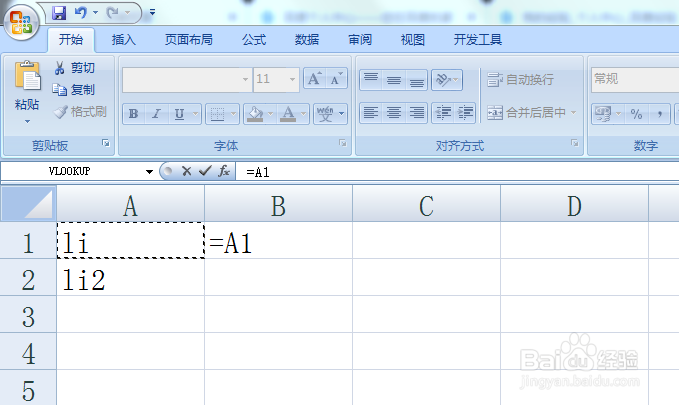Apply comma style
The width and height of the screenshot is (679, 405).
pyautogui.click(x=659, y=114)
